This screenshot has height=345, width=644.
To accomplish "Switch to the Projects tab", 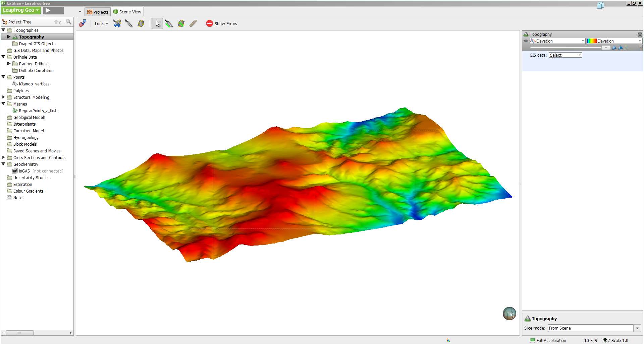I will [x=98, y=12].
